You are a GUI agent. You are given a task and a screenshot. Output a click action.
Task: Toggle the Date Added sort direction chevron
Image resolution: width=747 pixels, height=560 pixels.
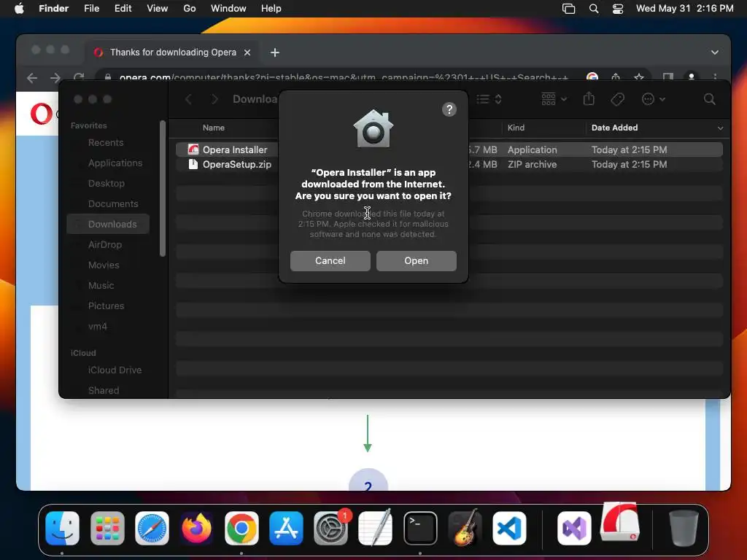click(x=720, y=128)
